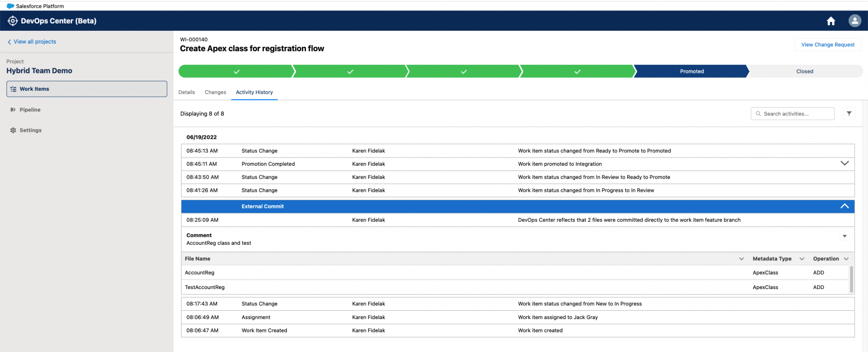Image resolution: width=868 pixels, height=352 pixels.
Task: Click the Promotion Completed activity label
Action: pyautogui.click(x=268, y=164)
